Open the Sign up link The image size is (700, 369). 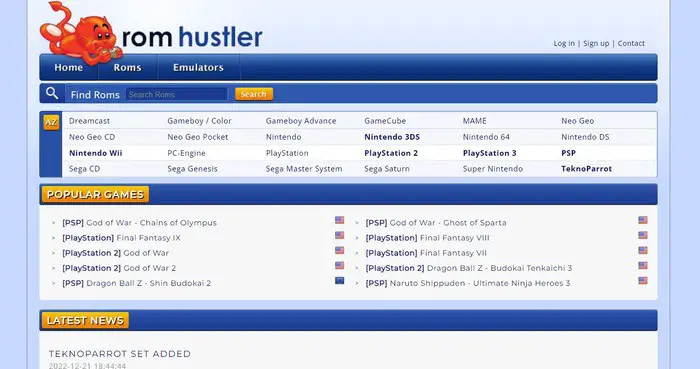(x=596, y=43)
